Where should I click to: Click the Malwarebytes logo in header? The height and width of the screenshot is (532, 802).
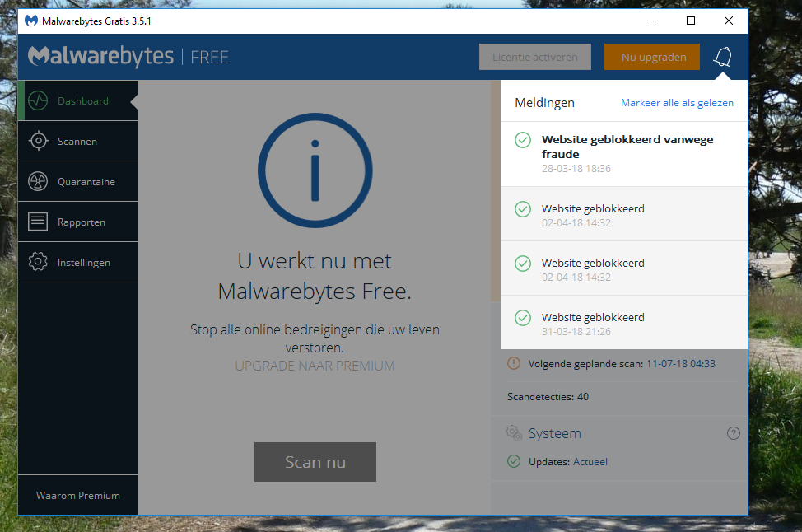(100, 56)
